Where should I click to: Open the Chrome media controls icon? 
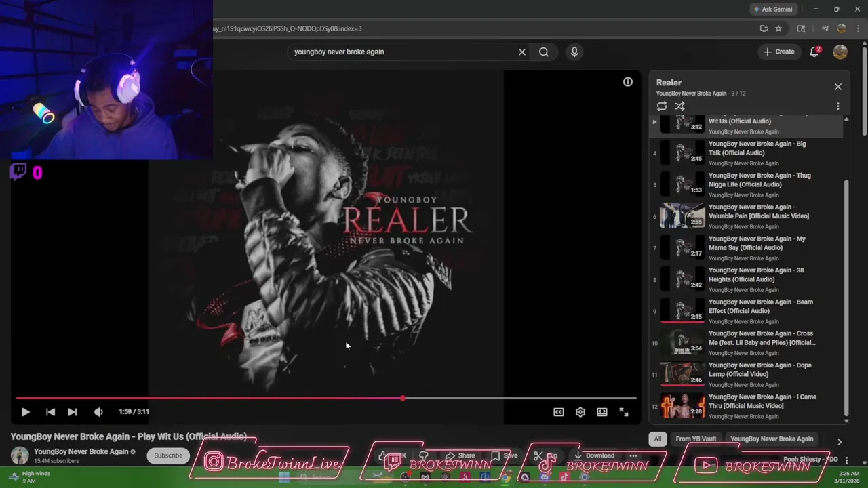point(825,28)
